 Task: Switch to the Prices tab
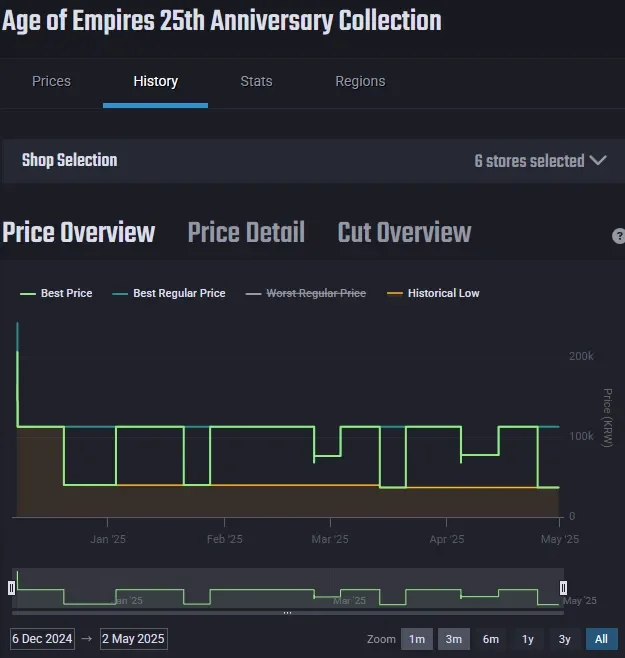point(51,81)
